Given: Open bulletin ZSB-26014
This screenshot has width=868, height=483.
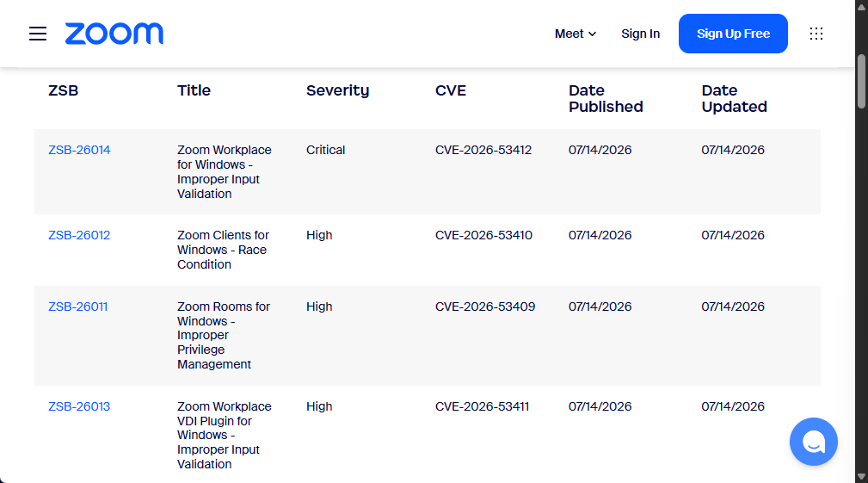Looking at the screenshot, I should (79, 150).
